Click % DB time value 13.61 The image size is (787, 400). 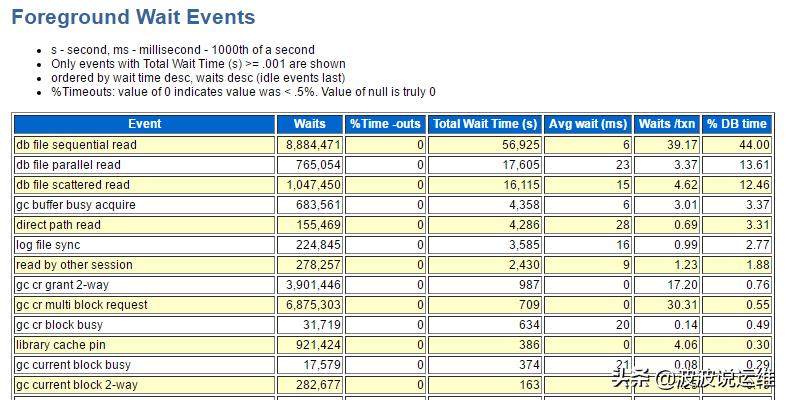point(754,165)
